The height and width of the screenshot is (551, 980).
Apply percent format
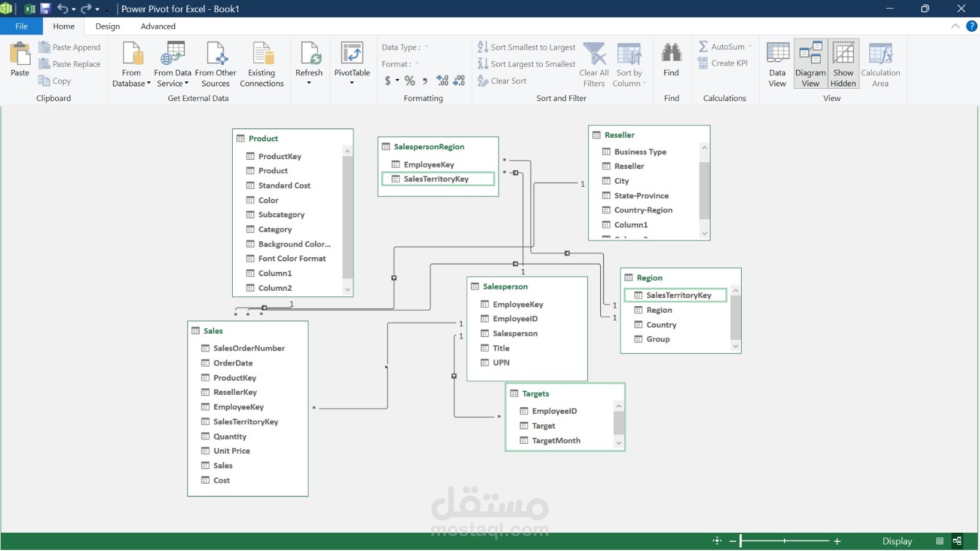(x=410, y=81)
